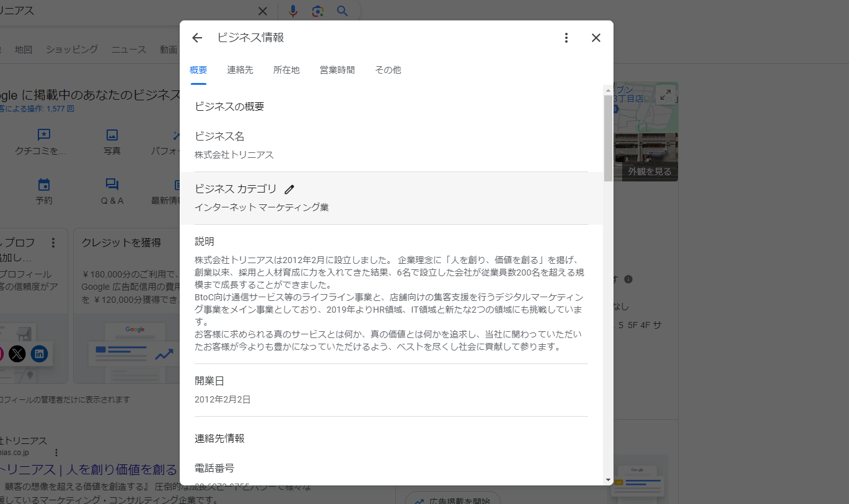This screenshot has height=504, width=849.
Task: Select the ニュース search tab
Action: [x=129, y=50]
